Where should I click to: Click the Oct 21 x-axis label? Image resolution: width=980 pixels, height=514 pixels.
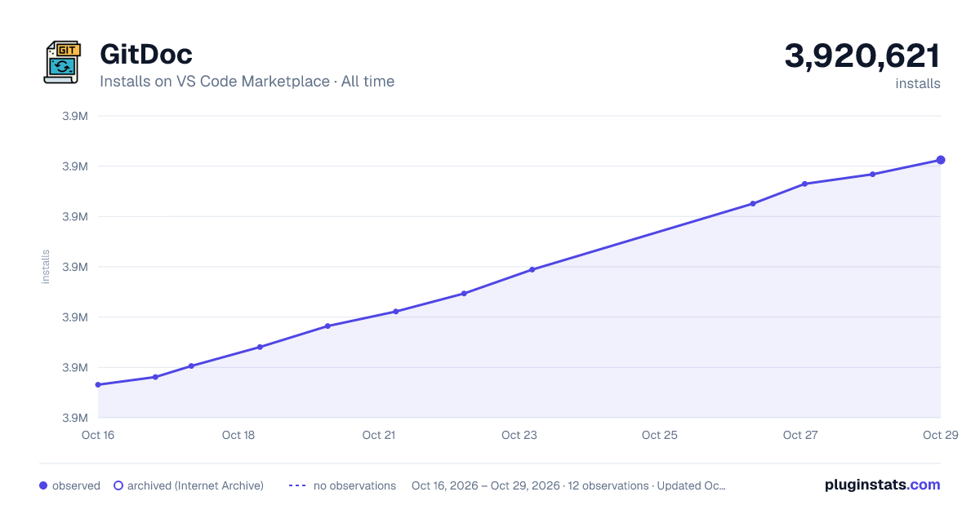(x=379, y=435)
